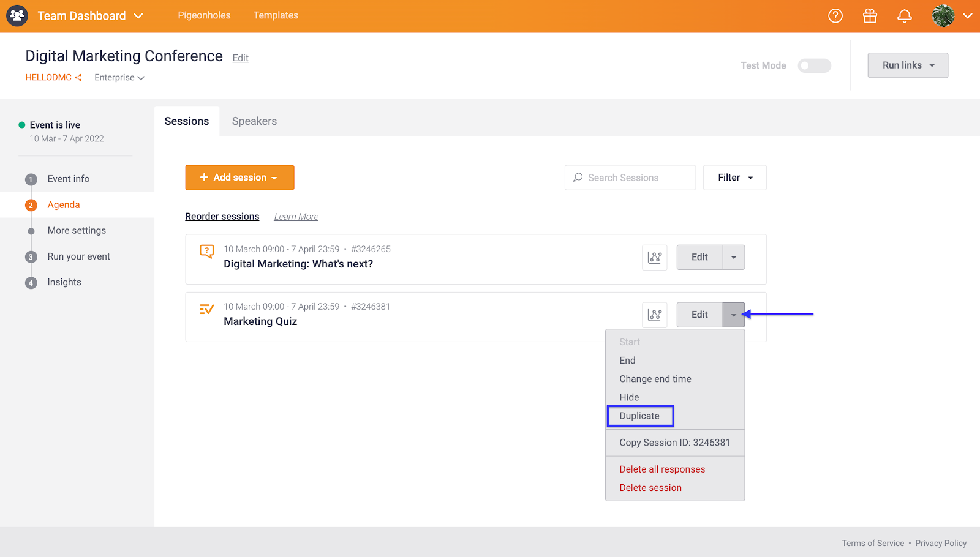980x557 pixels.
Task: Click the share icon next to HELLODMC
Action: click(x=78, y=78)
